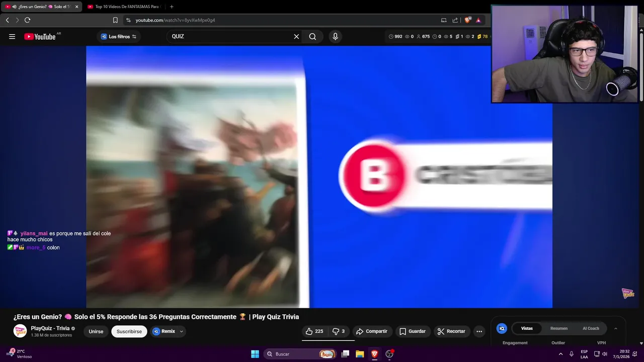Viewport: 644px width, 362px height.
Task: Share page from address bar icon
Action: (x=455, y=20)
